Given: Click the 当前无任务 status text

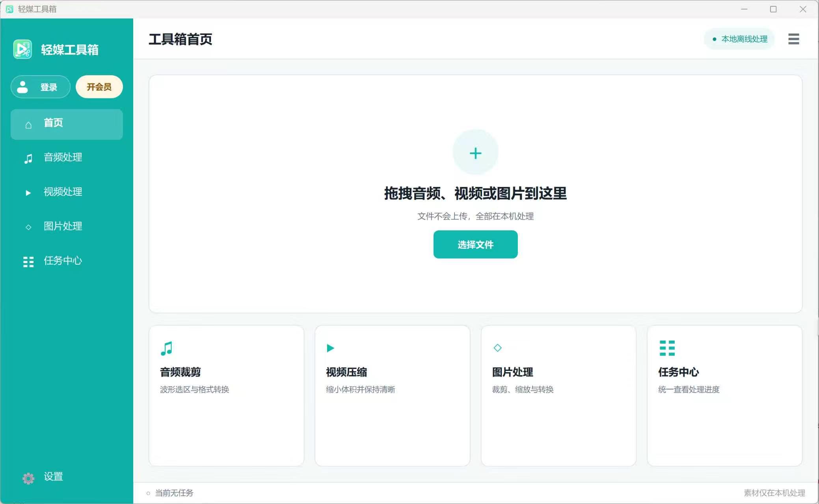Looking at the screenshot, I should click(174, 493).
